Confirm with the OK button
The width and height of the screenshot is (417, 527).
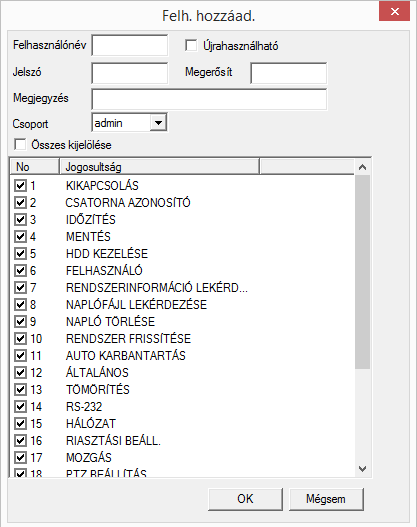pos(245,499)
